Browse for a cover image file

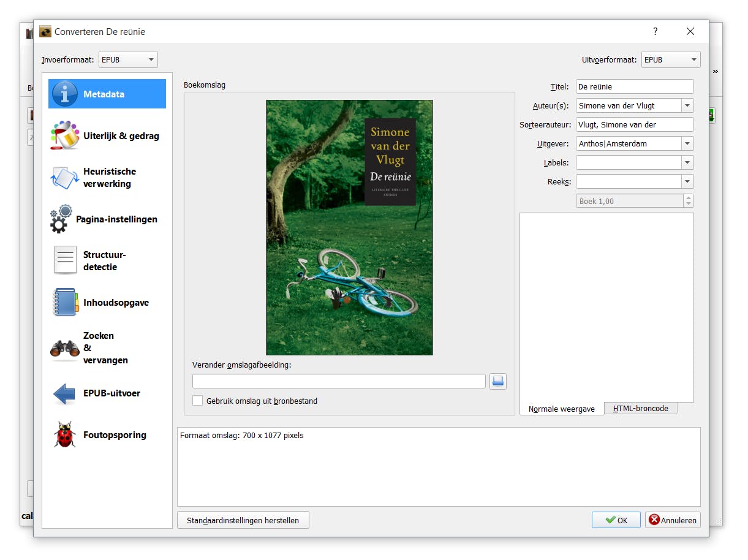[x=497, y=381]
